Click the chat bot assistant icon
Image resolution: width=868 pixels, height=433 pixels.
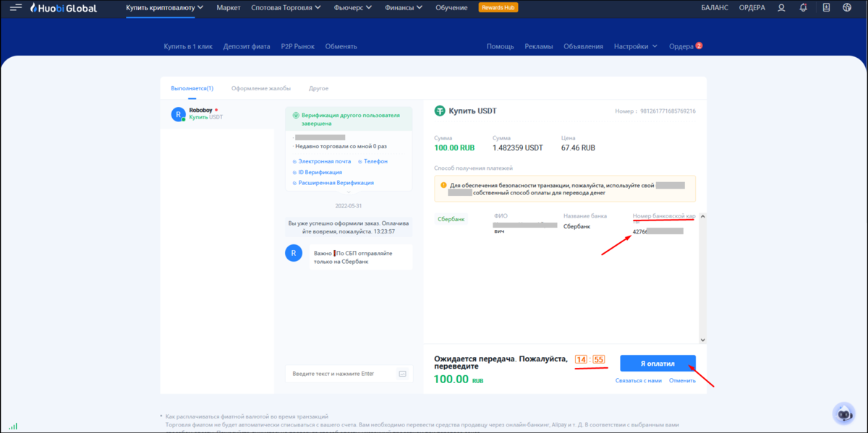coord(844,413)
